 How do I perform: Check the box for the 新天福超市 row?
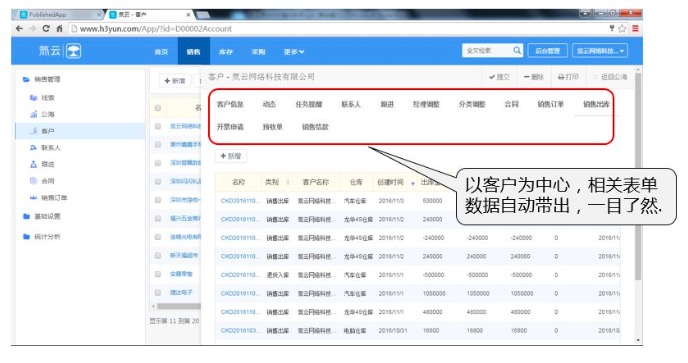tap(158, 255)
